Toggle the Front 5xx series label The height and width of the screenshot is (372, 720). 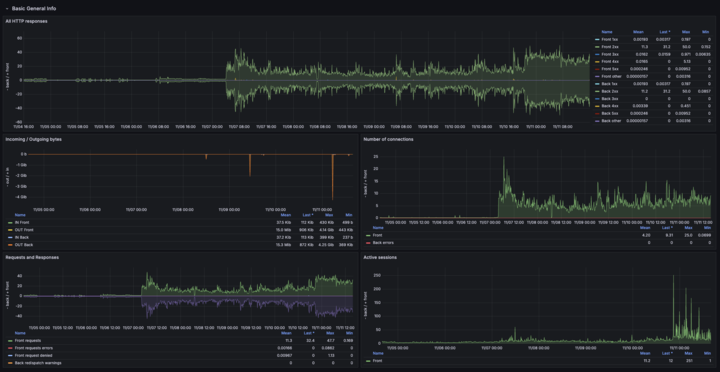pyautogui.click(x=610, y=69)
